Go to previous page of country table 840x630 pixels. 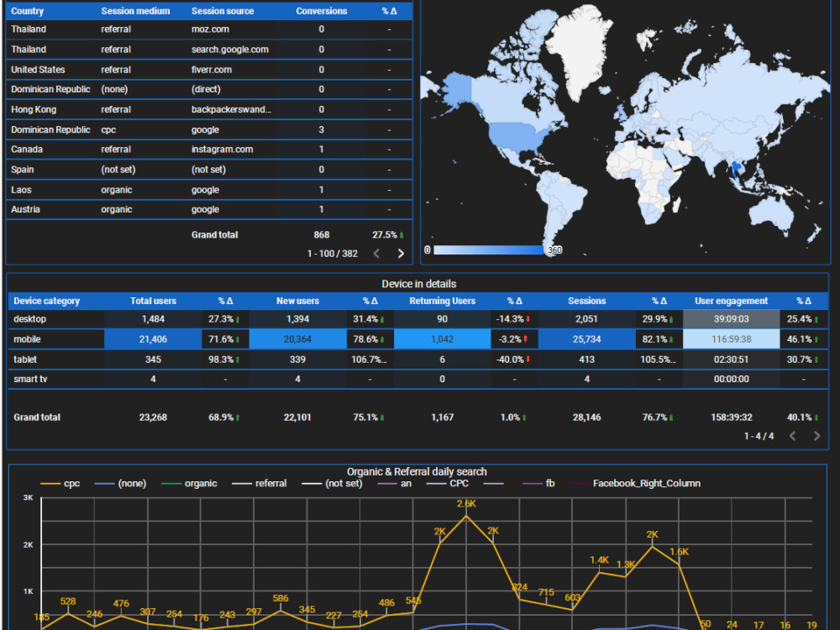pyautogui.click(x=376, y=254)
